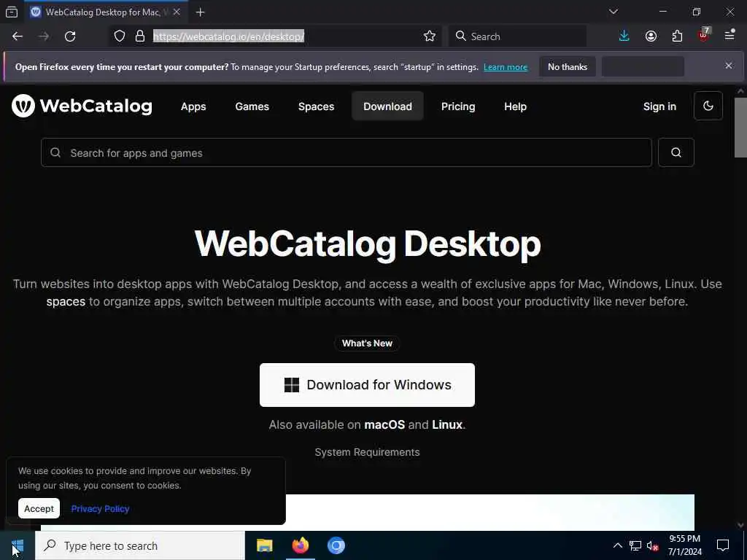Open System Requirements link
Image resolution: width=747 pixels, height=560 pixels.
367,452
